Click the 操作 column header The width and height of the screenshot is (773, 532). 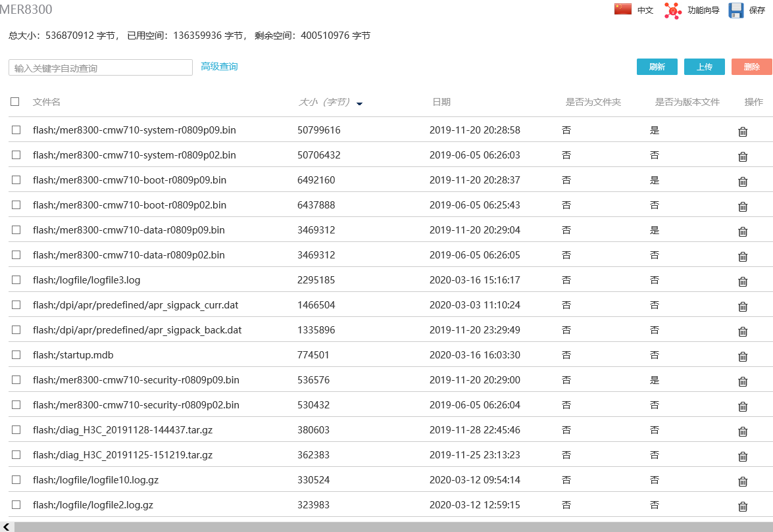coord(753,102)
